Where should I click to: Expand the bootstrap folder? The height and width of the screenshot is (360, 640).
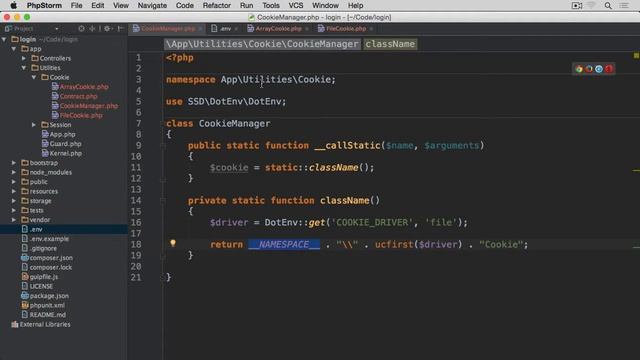tap(14, 162)
